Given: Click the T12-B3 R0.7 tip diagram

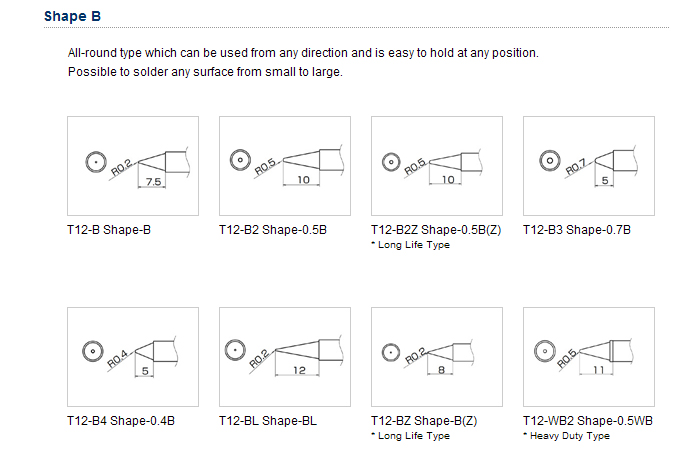Looking at the screenshot, I should point(588,164).
